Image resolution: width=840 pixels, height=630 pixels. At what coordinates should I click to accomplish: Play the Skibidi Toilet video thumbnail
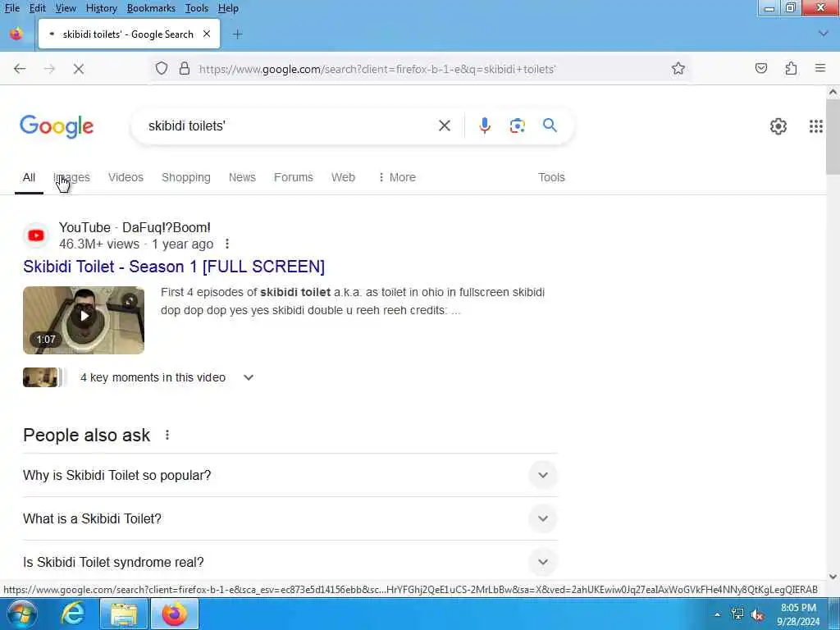coord(84,321)
